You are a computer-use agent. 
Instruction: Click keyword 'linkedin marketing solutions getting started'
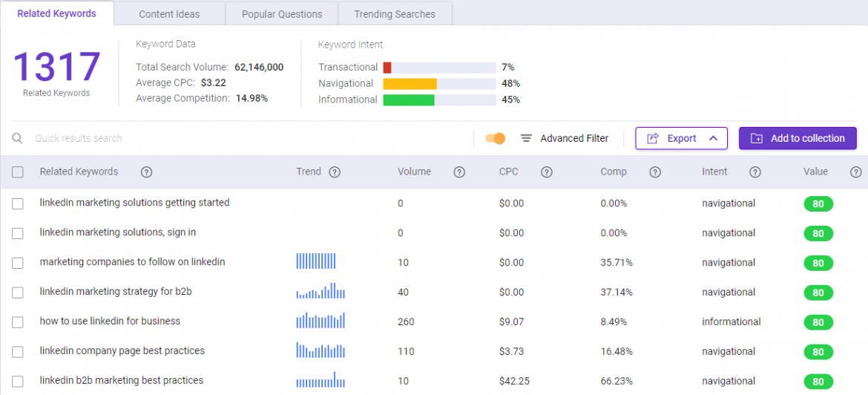(x=134, y=203)
